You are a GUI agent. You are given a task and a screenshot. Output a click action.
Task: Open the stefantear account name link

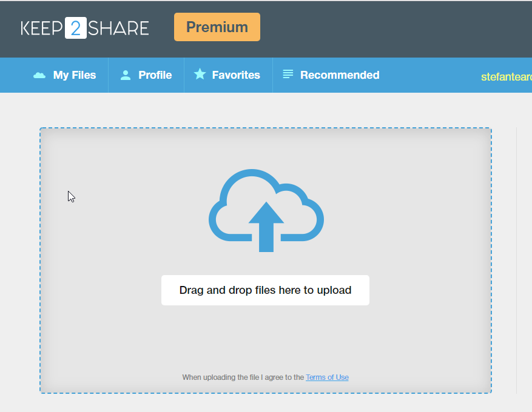(x=506, y=77)
